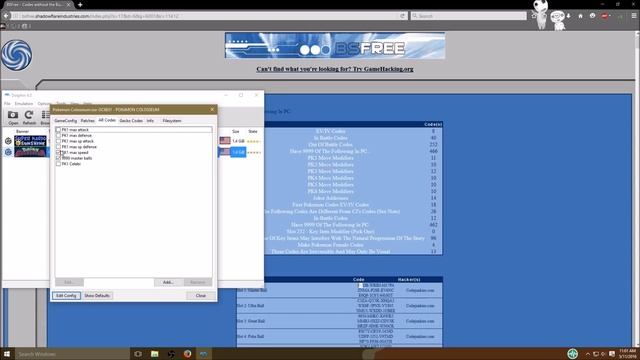Click the star rating of the first game

tap(254, 141)
